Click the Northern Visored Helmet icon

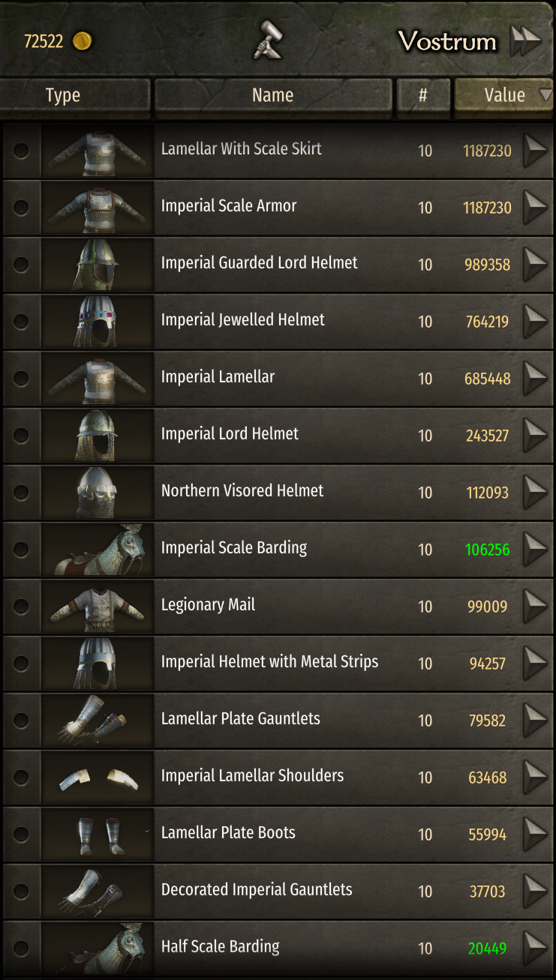[98, 492]
